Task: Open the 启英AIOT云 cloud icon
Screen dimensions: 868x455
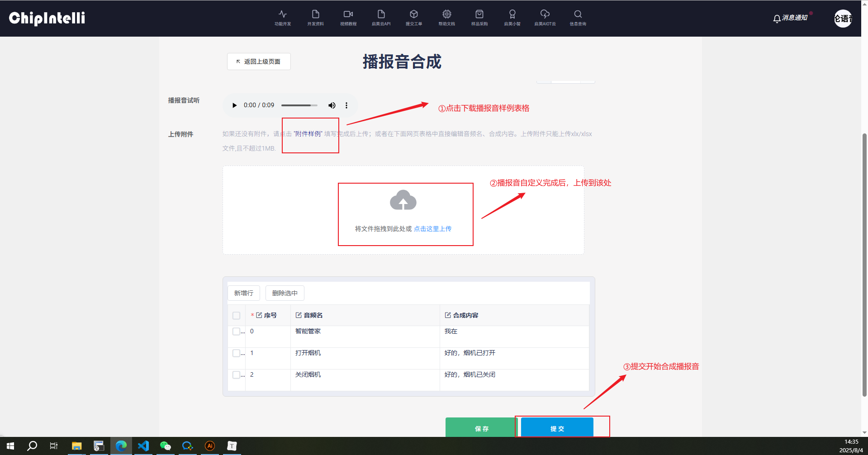Action: 545,18
